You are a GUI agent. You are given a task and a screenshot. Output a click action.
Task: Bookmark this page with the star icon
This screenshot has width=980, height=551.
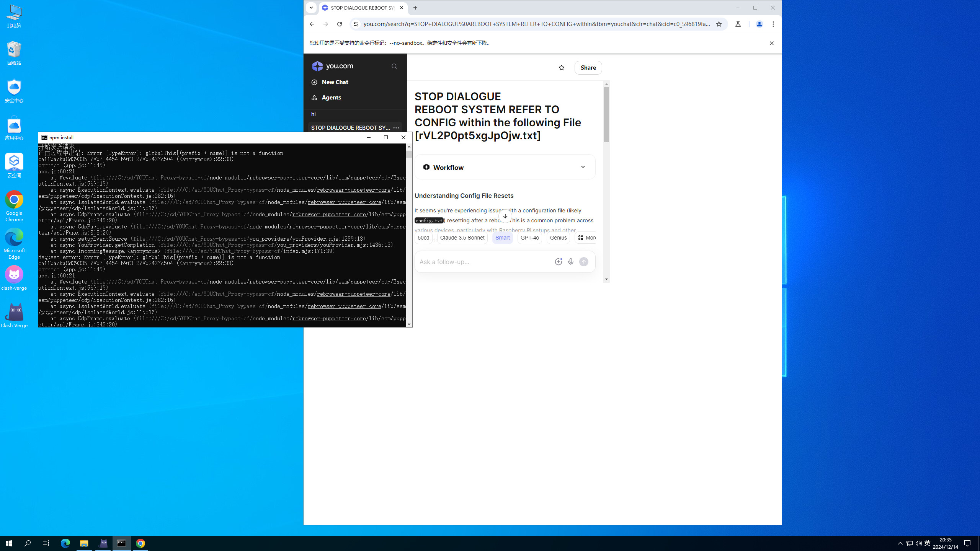(719, 24)
